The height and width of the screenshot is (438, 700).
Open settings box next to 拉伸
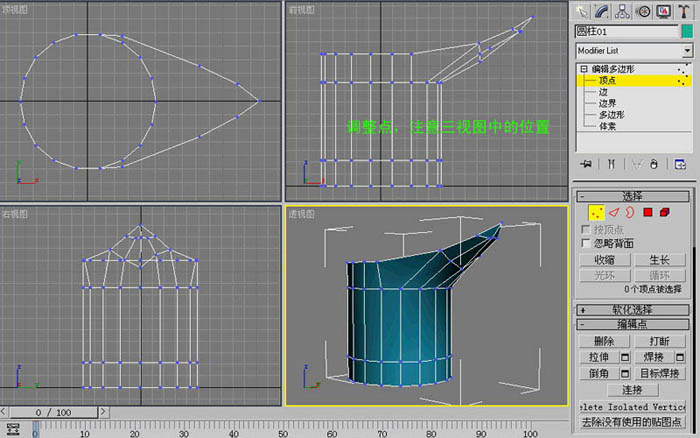click(x=625, y=357)
